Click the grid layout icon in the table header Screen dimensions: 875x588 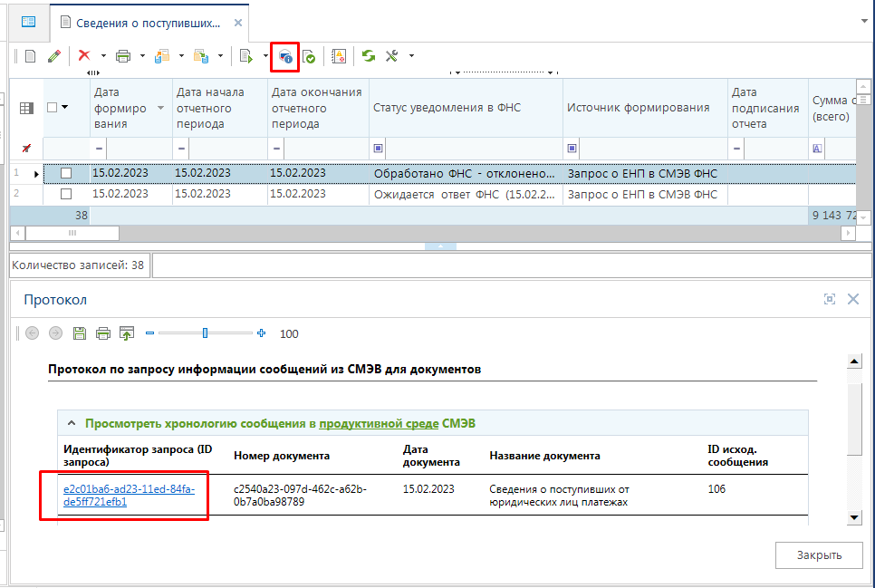(x=26, y=109)
